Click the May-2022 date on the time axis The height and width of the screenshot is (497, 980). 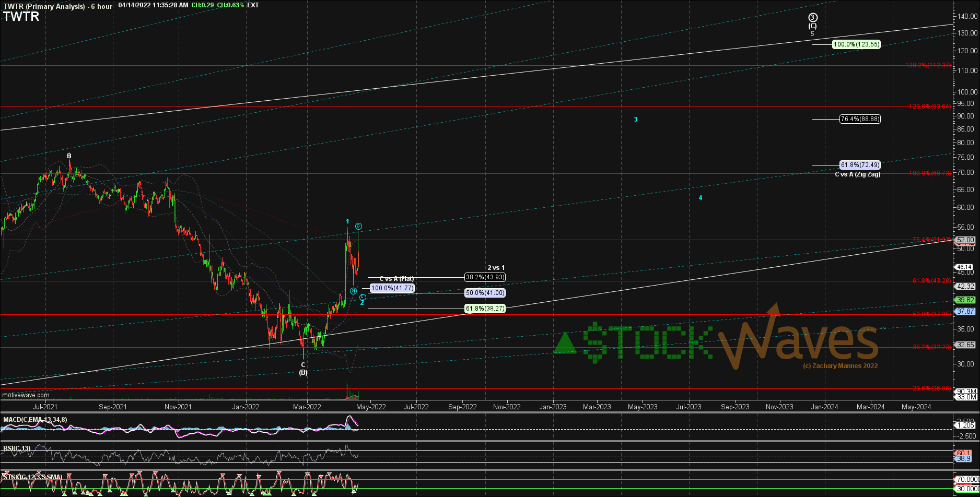(371, 407)
